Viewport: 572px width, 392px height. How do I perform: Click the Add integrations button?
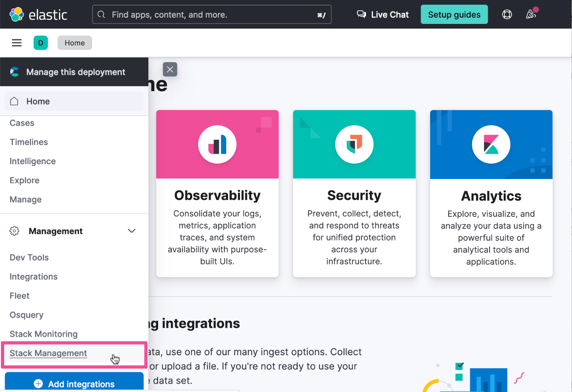click(x=74, y=384)
